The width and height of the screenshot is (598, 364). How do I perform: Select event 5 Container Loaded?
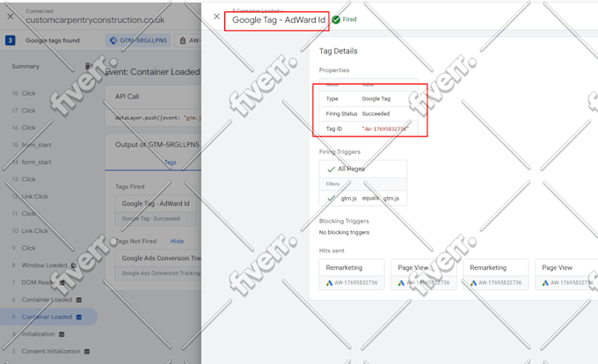[x=48, y=317]
